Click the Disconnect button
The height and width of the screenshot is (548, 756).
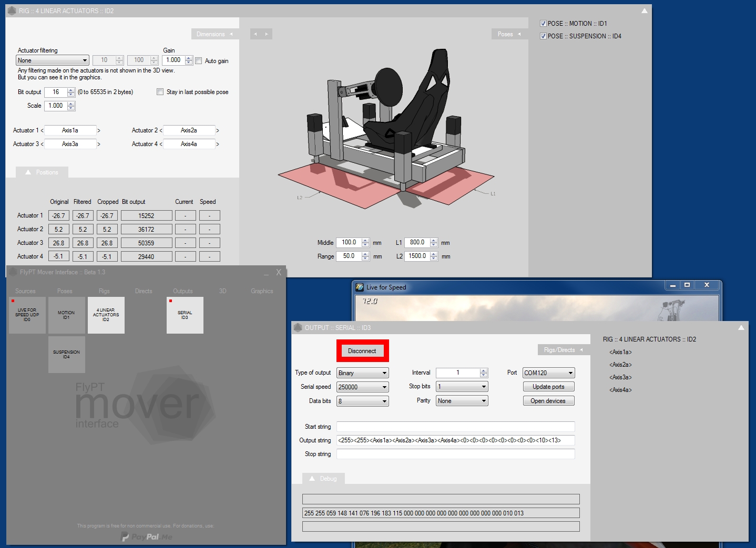coord(362,351)
